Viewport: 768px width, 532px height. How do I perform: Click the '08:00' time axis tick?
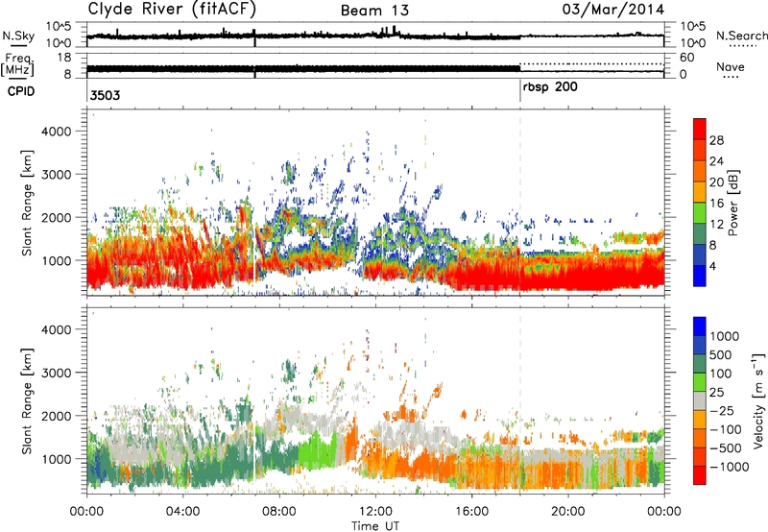279,512
